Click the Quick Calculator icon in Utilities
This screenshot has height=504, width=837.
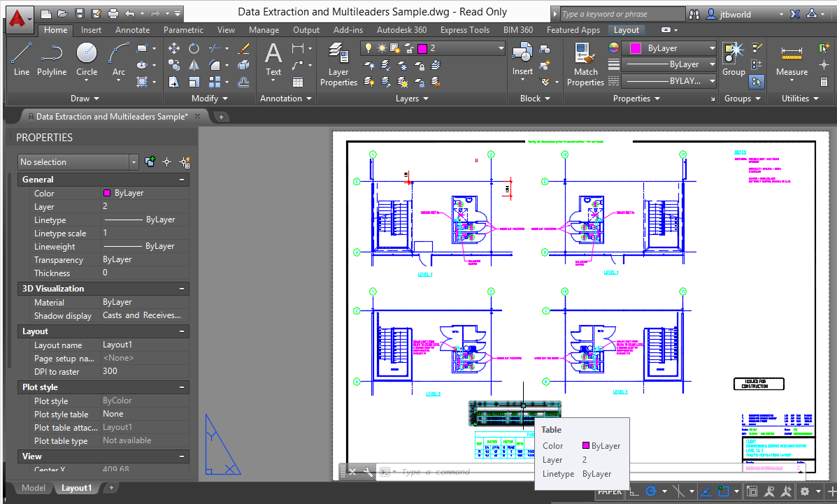(x=824, y=82)
